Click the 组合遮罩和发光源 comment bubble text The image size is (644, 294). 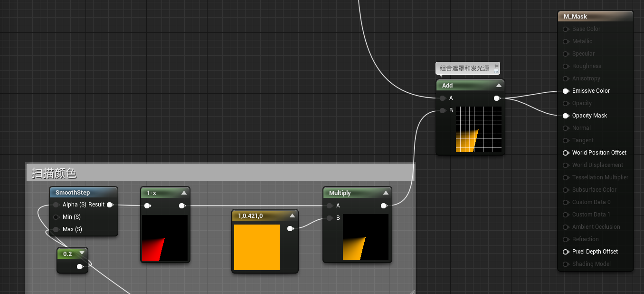(x=464, y=69)
